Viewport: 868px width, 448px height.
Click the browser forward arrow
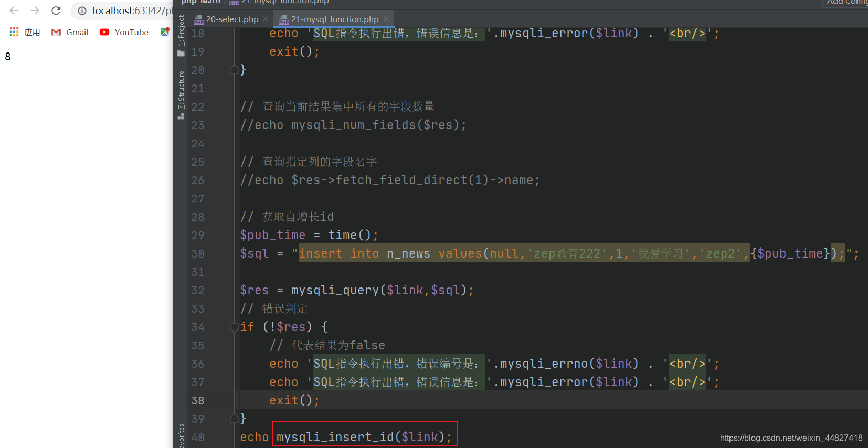[35, 10]
